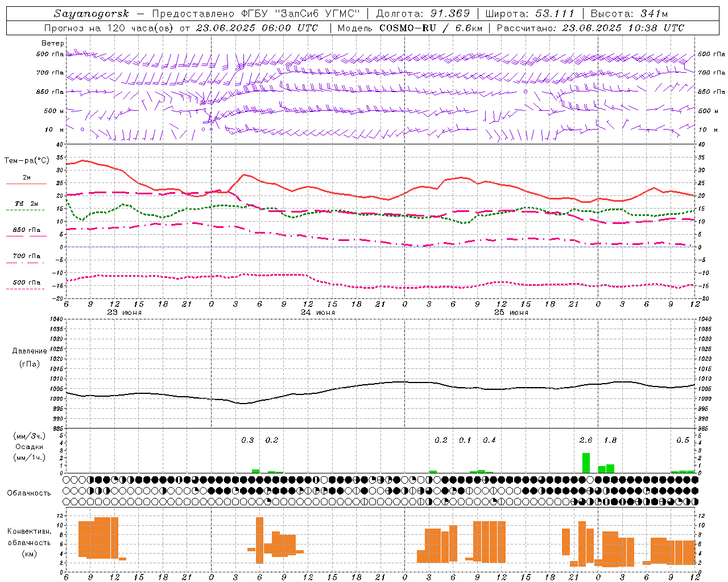Select the 'Давление' pressure panel label
Viewport: 728px width, 582px height.
[x=30, y=351]
